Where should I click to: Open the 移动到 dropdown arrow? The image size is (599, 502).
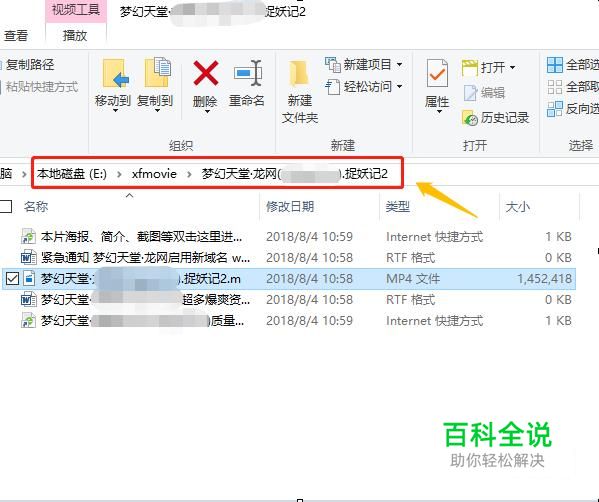(115, 111)
